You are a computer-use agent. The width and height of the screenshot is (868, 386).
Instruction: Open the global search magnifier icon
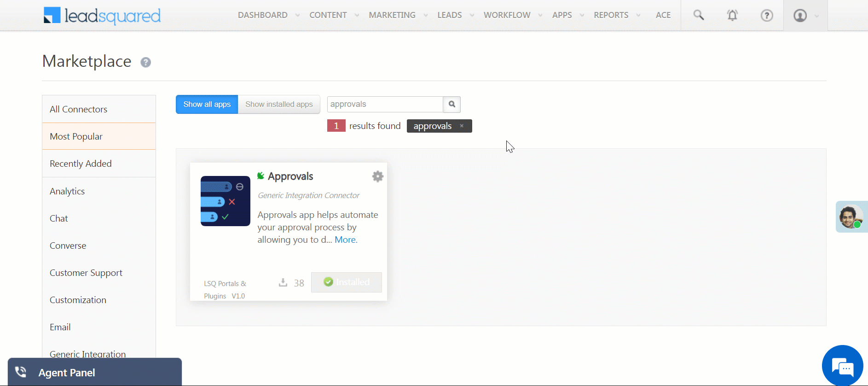[699, 15]
